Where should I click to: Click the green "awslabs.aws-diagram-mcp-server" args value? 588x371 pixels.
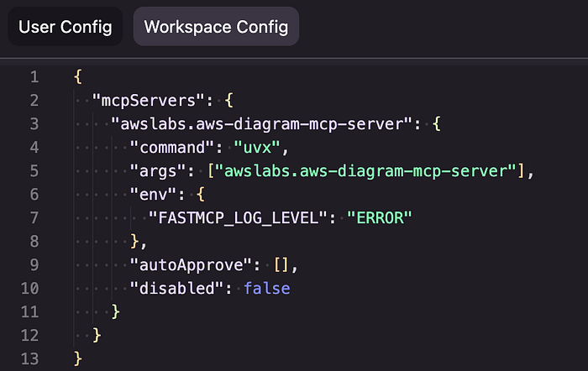[365, 171]
